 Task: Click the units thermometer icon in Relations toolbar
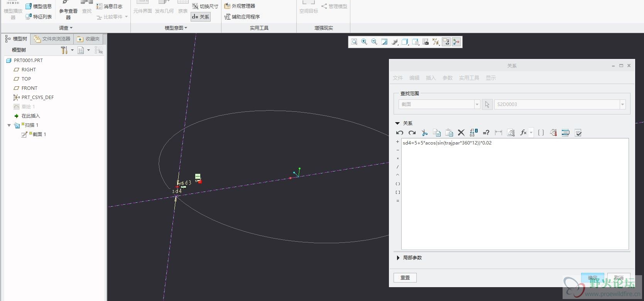point(553,133)
